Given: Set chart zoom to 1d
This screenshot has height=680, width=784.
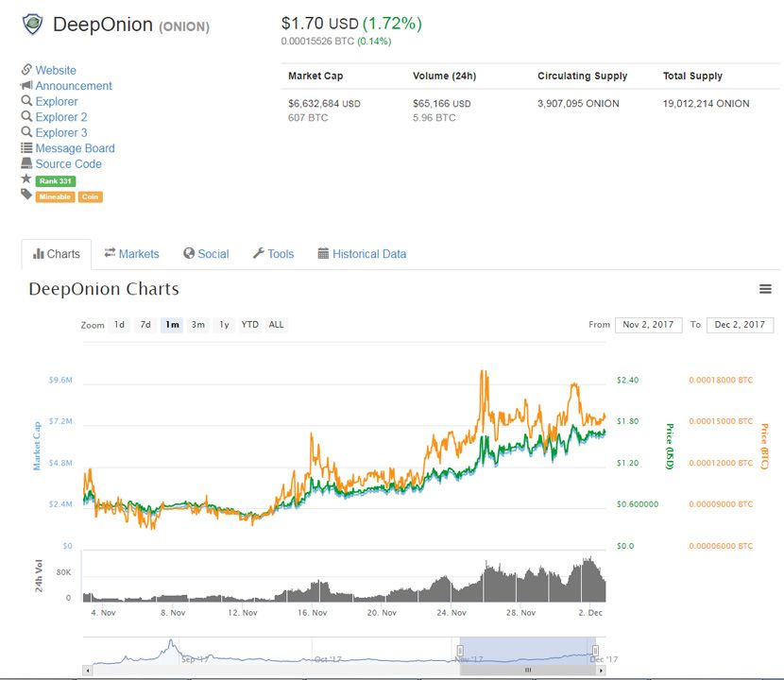Looking at the screenshot, I should click(x=119, y=325).
